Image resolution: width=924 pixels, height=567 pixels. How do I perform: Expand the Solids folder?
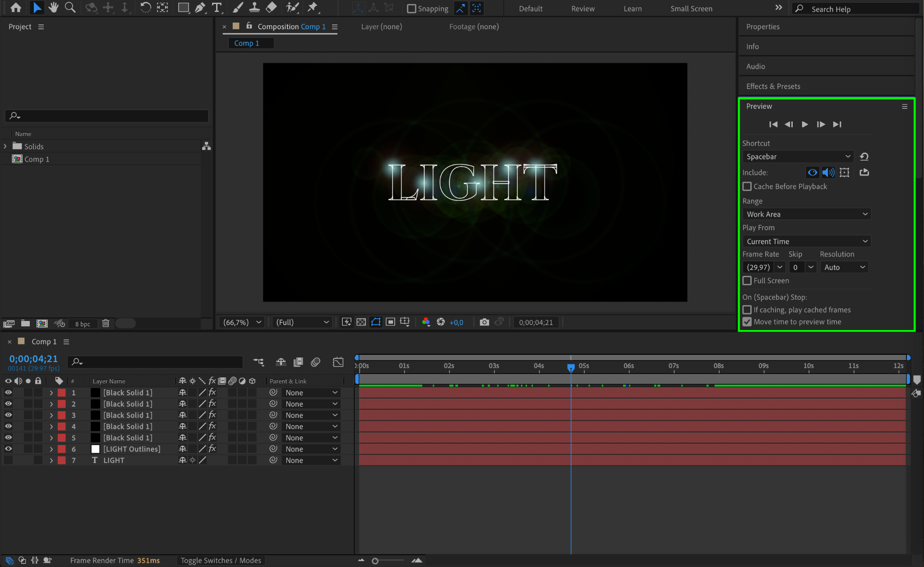[x=5, y=146]
